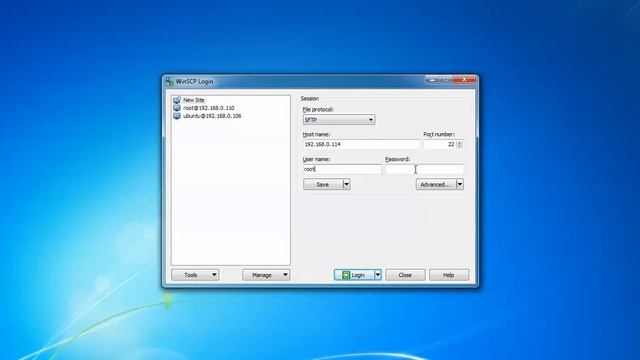This screenshot has width=640, height=360.
Task: Open the Manage dropdown menu
Action: [266, 275]
